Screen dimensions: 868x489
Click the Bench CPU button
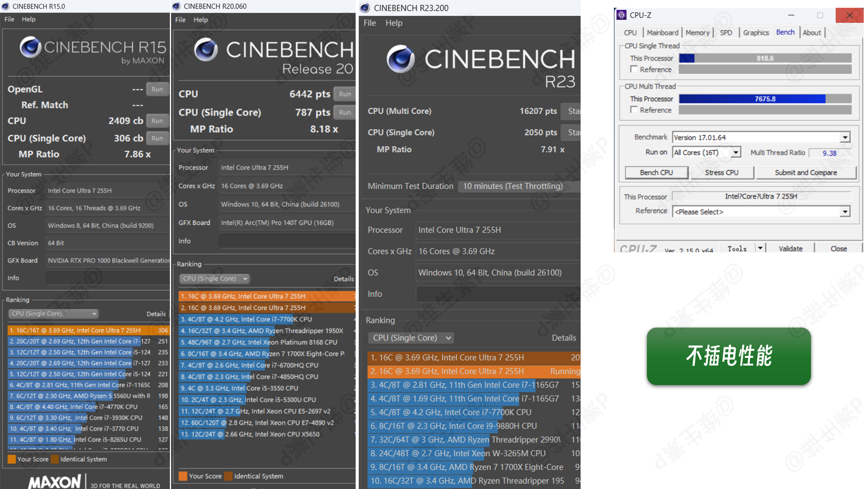(x=656, y=172)
